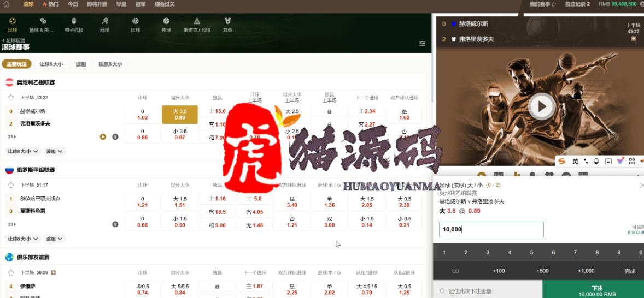Favorite the 43:22 赫塔威尔斯 match star

point(11,98)
